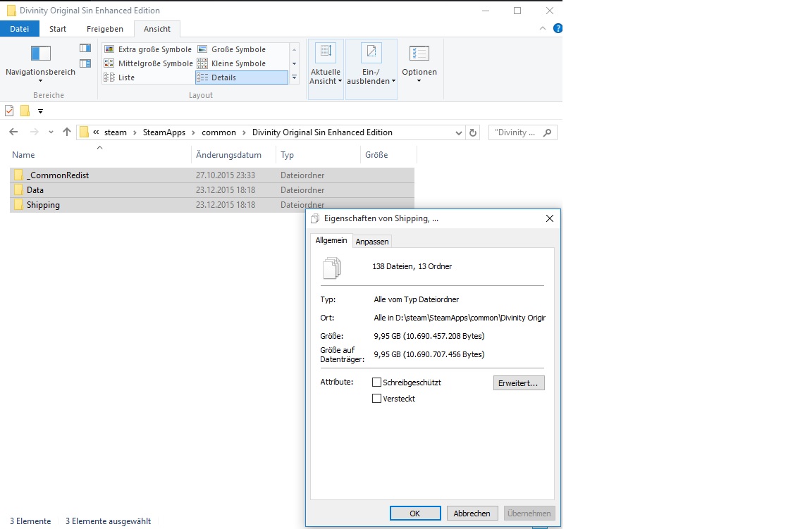This screenshot has width=812, height=529.
Task: Click the 27.10.2015 23:33 date cell
Action: click(x=226, y=175)
